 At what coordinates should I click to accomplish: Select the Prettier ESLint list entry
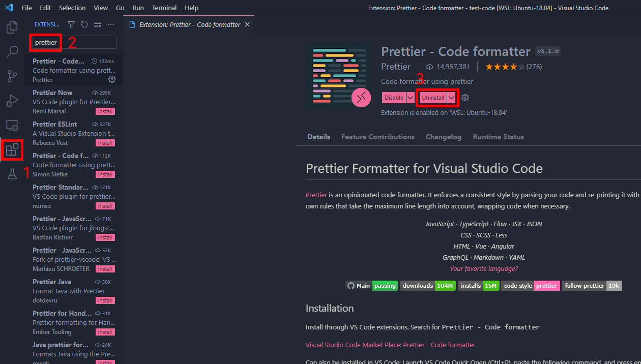(x=74, y=133)
